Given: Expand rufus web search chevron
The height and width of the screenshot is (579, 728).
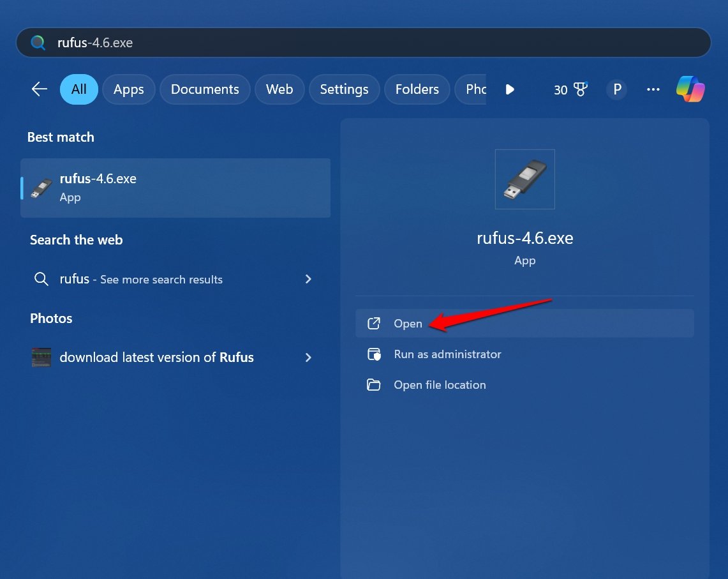Looking at the screenshot, I should pyautogui.click(x=308, y=279).
